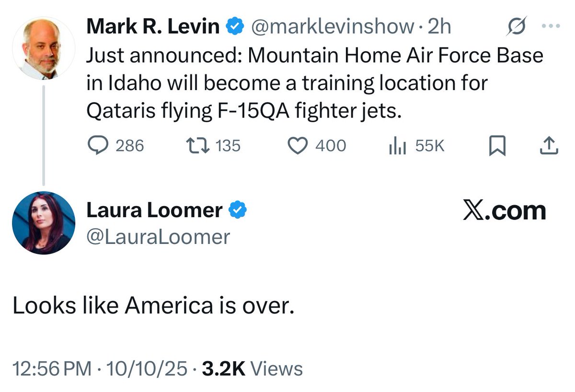575x392 pixels.
Task: Click the verified badge beside Laura Loomer
Action: click(238, 210)
